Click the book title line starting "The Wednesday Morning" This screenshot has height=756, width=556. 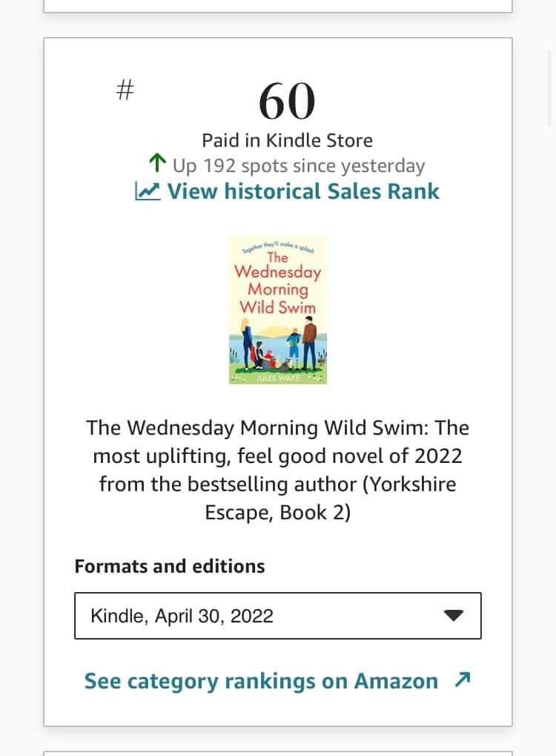[x=277, y=428]
